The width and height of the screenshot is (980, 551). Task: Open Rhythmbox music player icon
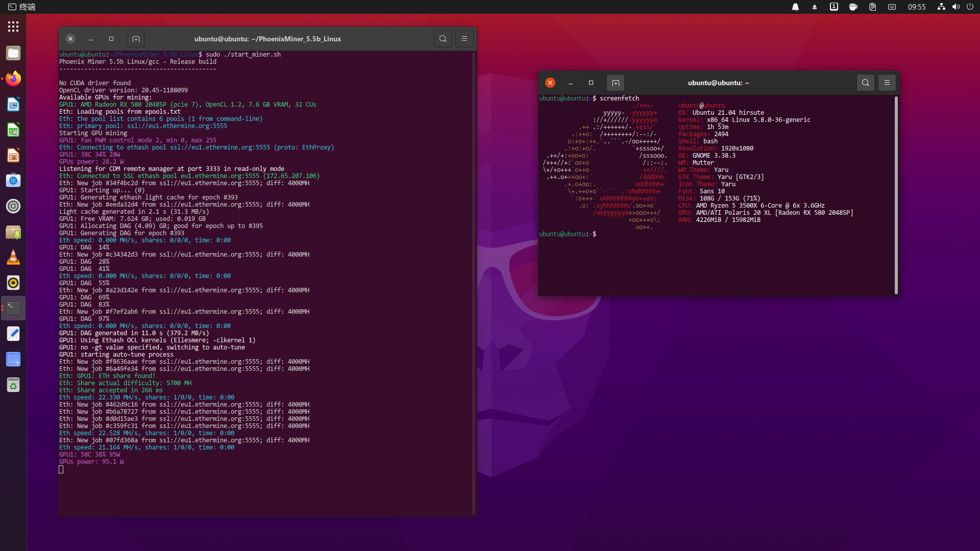tap(13, 283)
